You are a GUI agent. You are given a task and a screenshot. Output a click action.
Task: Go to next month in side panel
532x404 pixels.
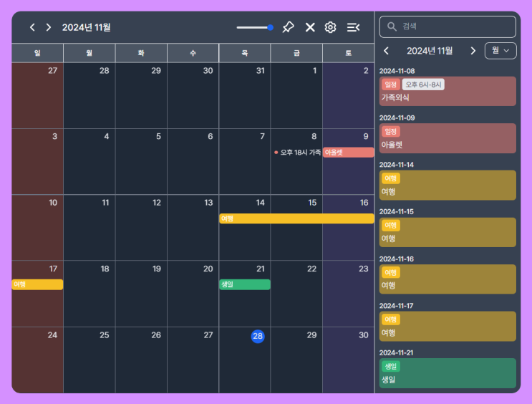point(473,51)
